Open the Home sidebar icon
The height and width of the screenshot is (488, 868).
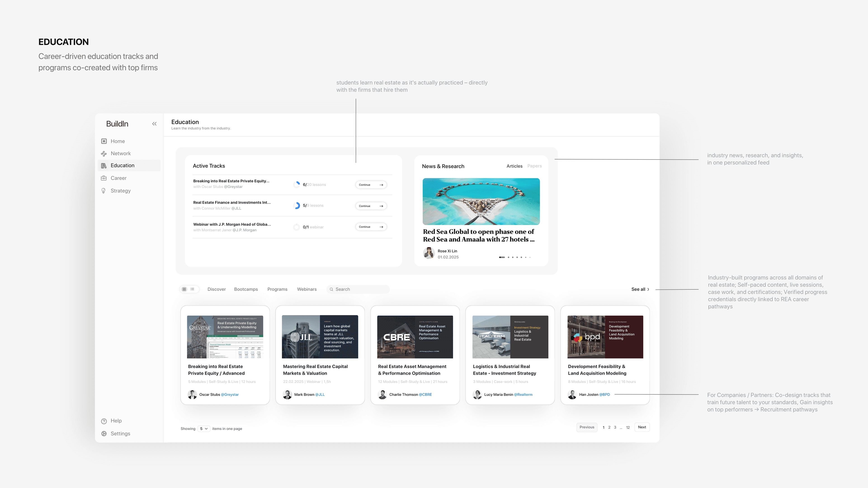point(104,141)
